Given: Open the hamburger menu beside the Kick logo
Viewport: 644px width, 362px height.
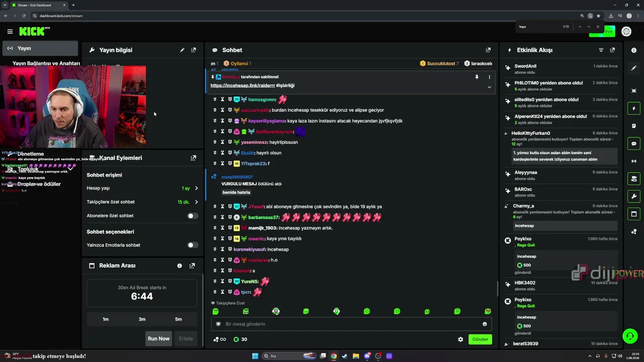Looking at the screenshot, I should [x=10, y=32].
